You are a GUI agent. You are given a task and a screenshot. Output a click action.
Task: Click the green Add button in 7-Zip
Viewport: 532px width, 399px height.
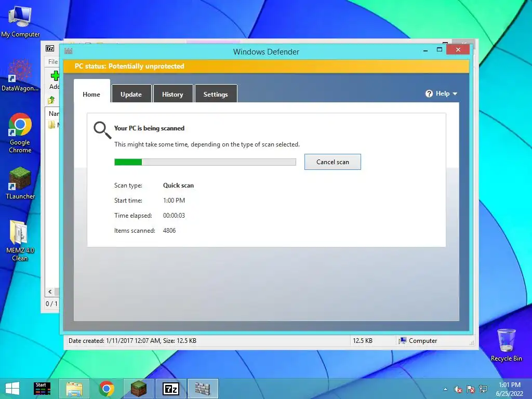click(55, 81)
